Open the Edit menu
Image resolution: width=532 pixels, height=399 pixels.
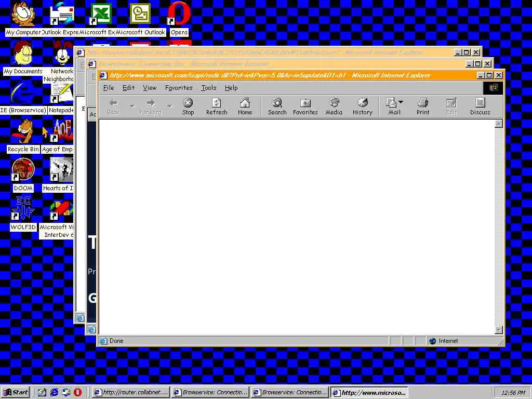[x=129, y=88]
